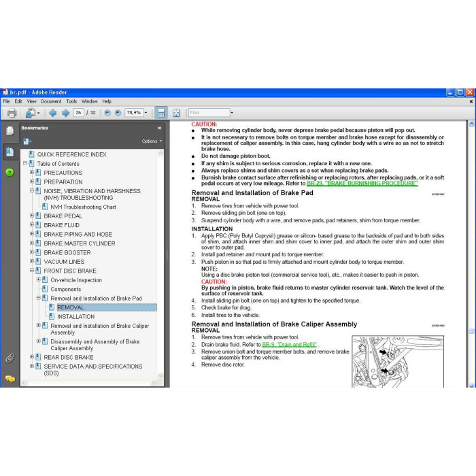Click the zoom out minus button
The image size is (476, 476).
(107, 113)
